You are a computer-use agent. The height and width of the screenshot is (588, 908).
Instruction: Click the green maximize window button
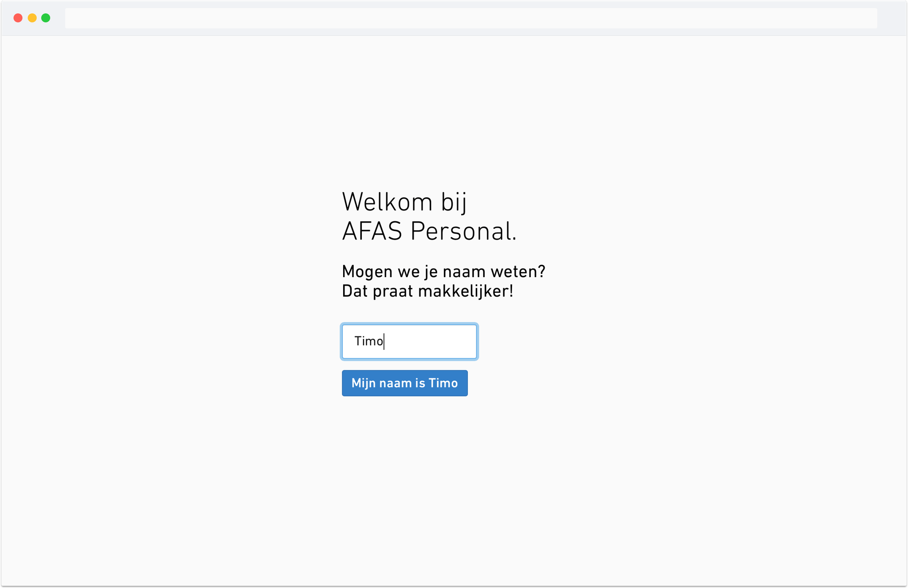point(45,18)
